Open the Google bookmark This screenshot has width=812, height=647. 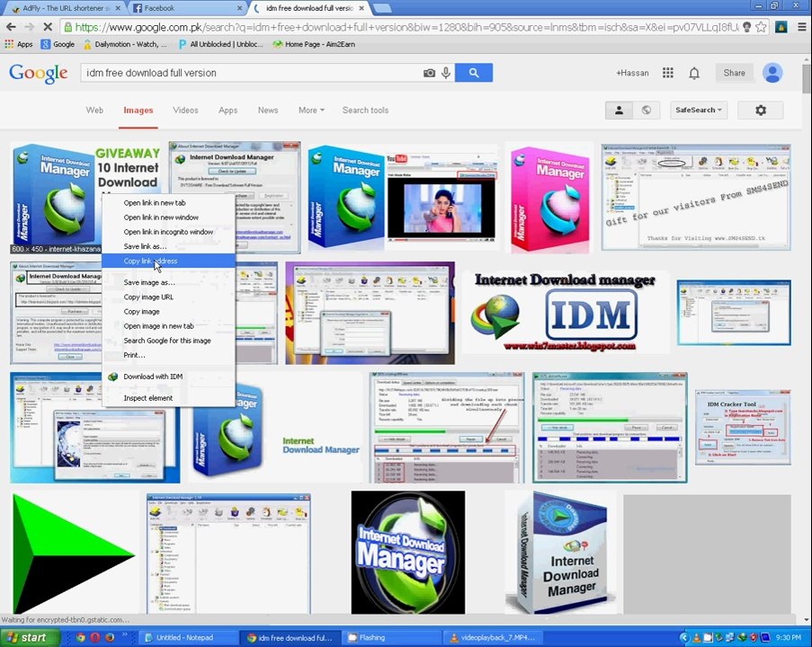coord(58,44)
